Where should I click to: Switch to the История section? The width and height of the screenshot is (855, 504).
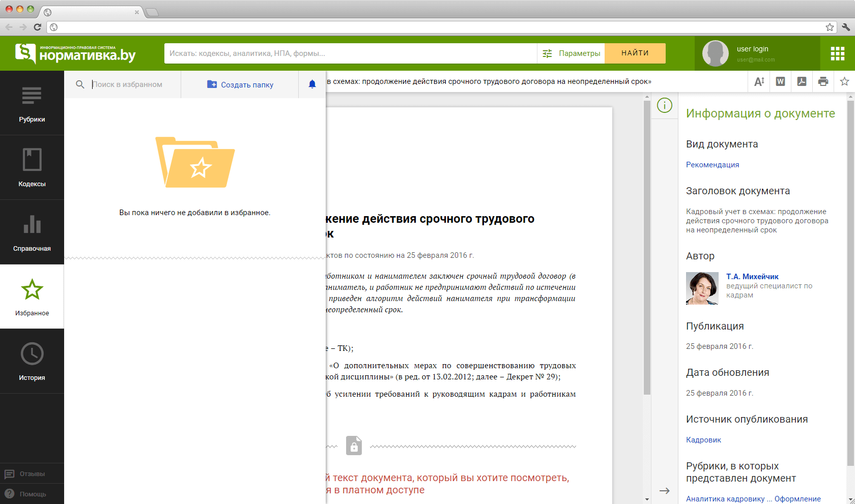click(x=32, y=362)
